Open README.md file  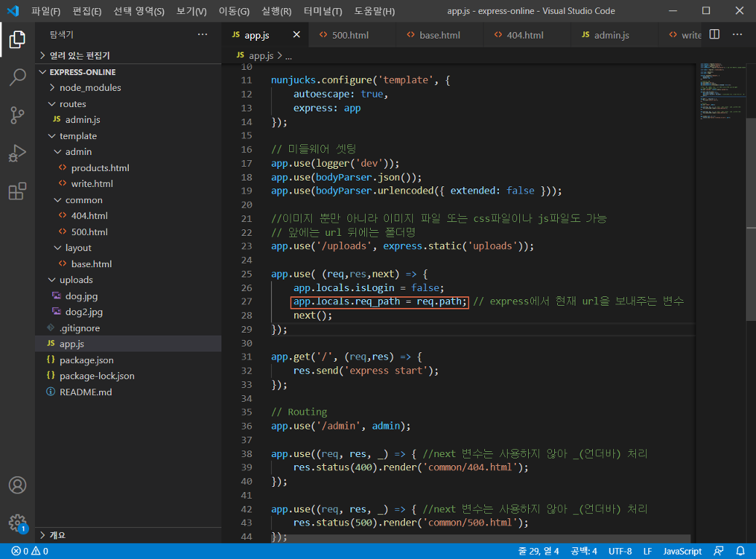[85, 392]
